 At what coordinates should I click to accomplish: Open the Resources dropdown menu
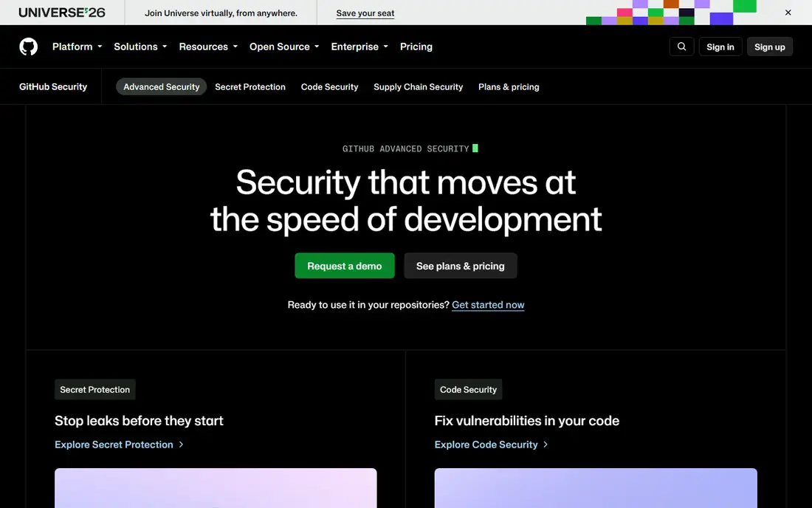click(208, 47)
